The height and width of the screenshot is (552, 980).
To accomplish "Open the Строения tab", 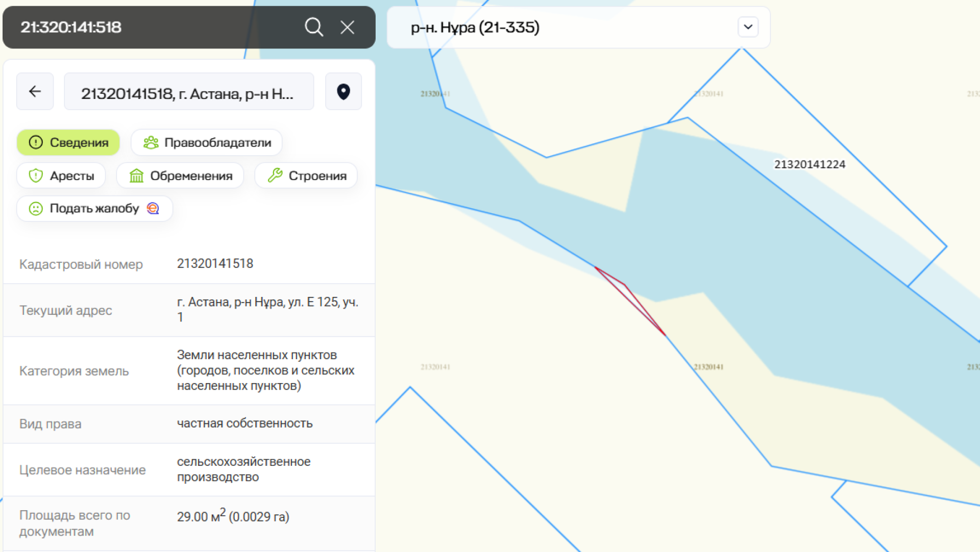I will [x=306, y=175].
